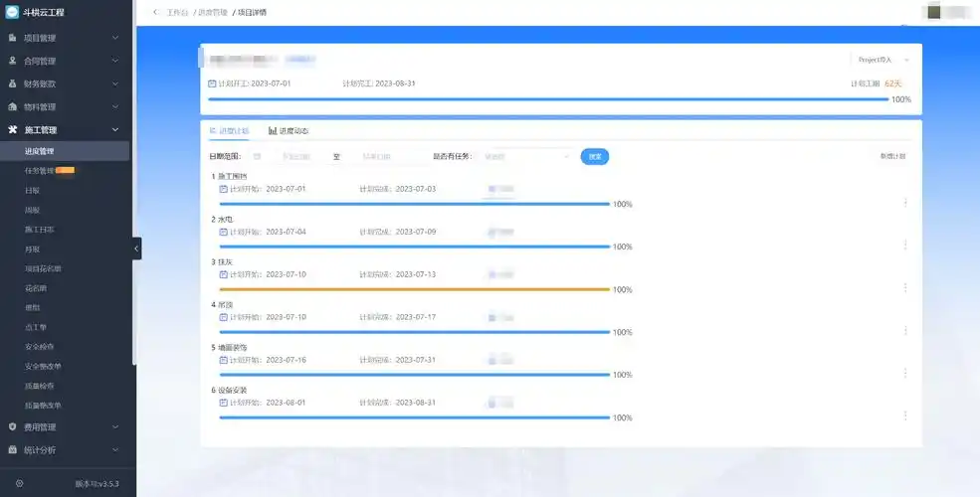Click the 新增计划 button
The width and height of the screenshot is (980, 497).
point(892,157)
